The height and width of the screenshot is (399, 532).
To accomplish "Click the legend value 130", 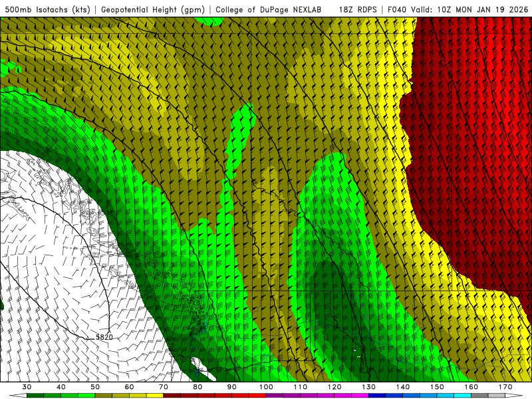I will 369,387.
